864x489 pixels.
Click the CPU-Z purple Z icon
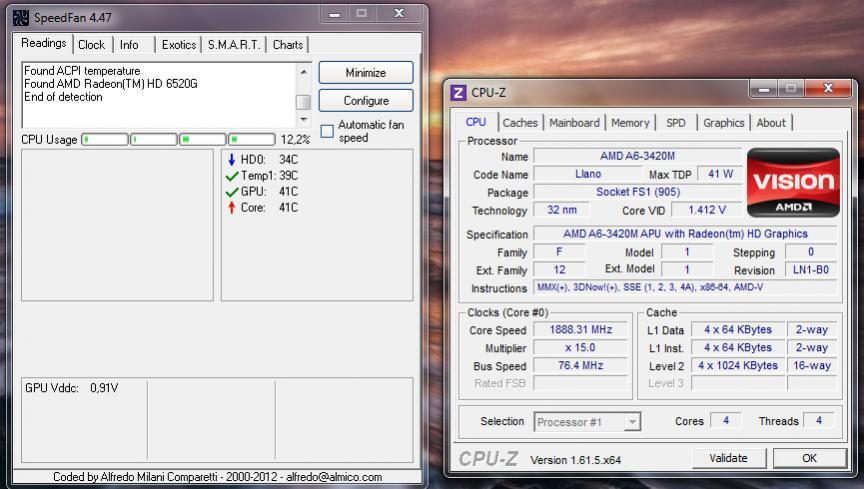[459, 93]
